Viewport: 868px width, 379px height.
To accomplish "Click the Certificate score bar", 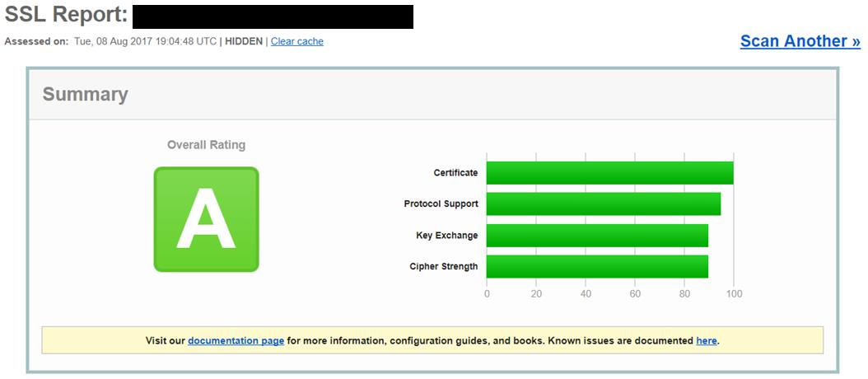I will coord(609,173).
